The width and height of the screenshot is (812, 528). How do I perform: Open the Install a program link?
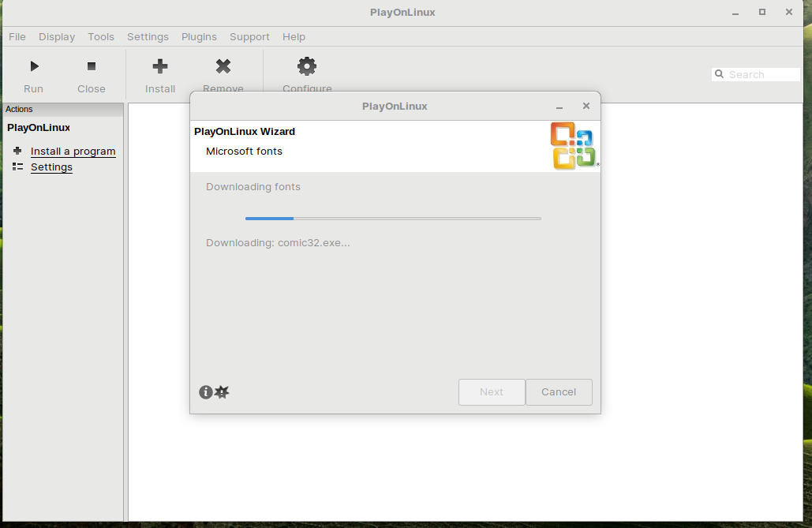click(x=73, y=152)
